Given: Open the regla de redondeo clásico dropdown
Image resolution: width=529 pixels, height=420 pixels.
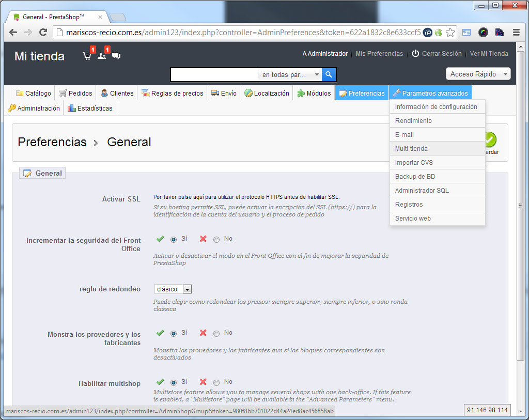Looking at the screenshot, I should point(173,289).
